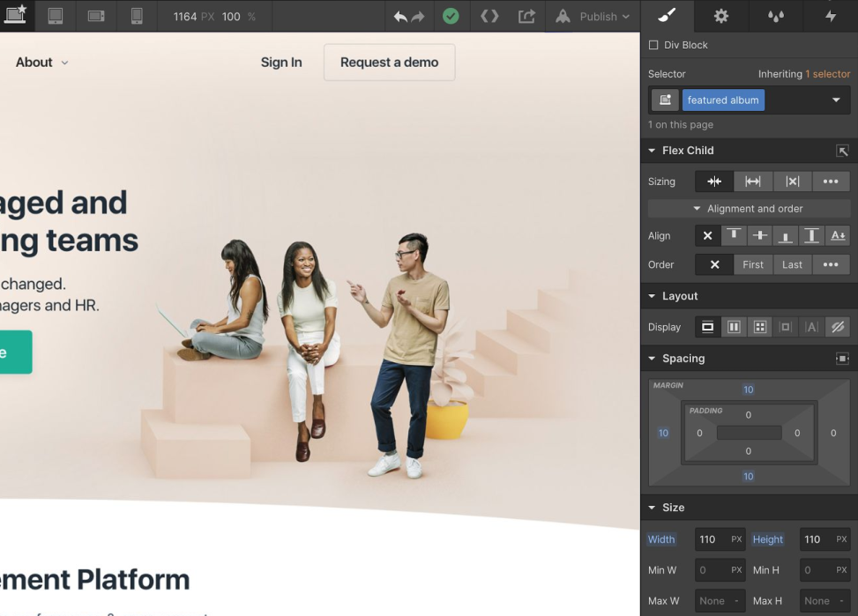Open the About navigation menu
858x616 pixels.
click(x=41, y=62)
